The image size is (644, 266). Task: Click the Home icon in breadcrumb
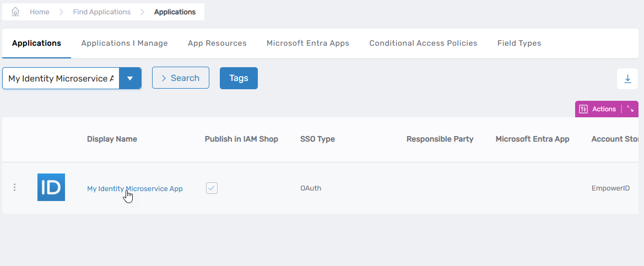(16, 12)
